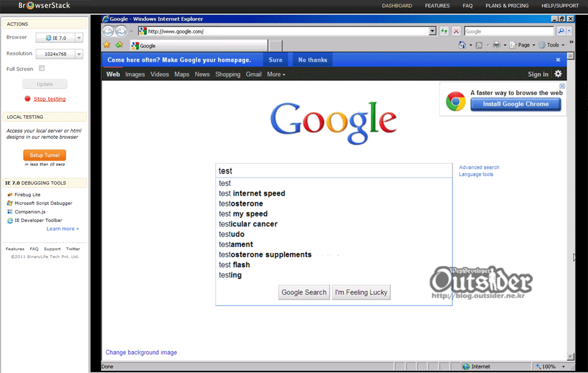The height and width of the screenshot is (373, 588).
Task: Open Shopping in Google bar
Action: 228,74
